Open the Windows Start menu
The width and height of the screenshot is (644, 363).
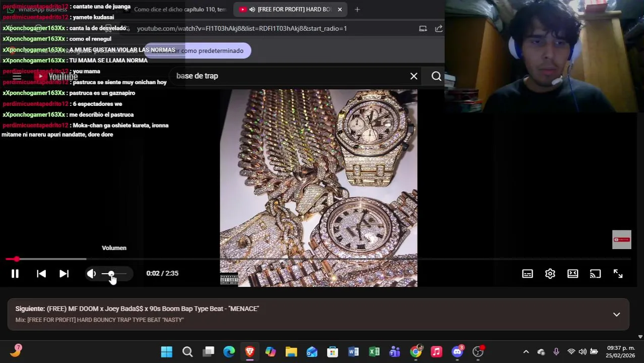coord(166,352)
